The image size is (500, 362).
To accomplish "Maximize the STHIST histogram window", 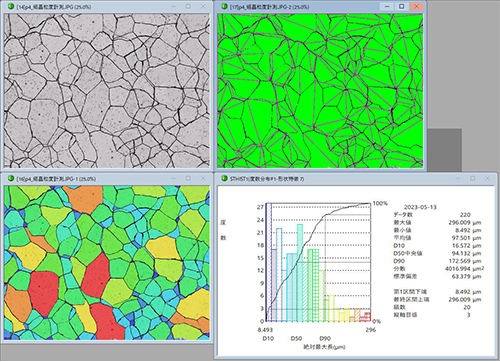I will [x=473, y=178].
